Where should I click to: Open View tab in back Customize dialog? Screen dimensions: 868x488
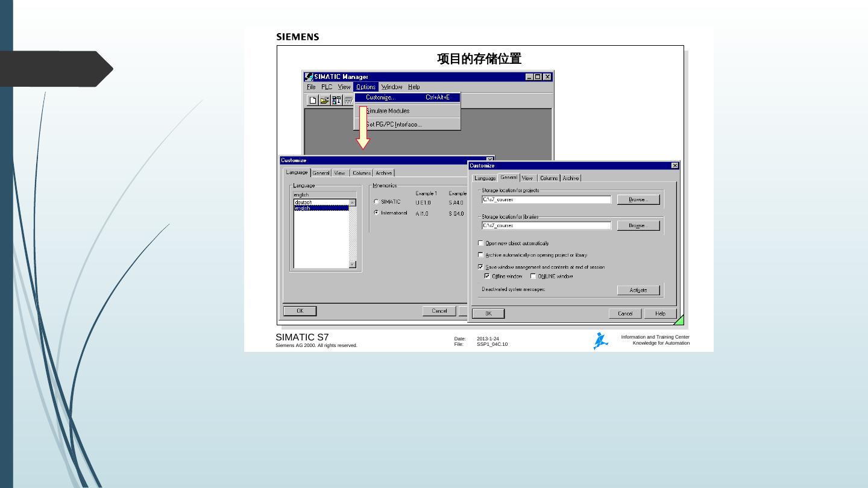tap(340, 173)
